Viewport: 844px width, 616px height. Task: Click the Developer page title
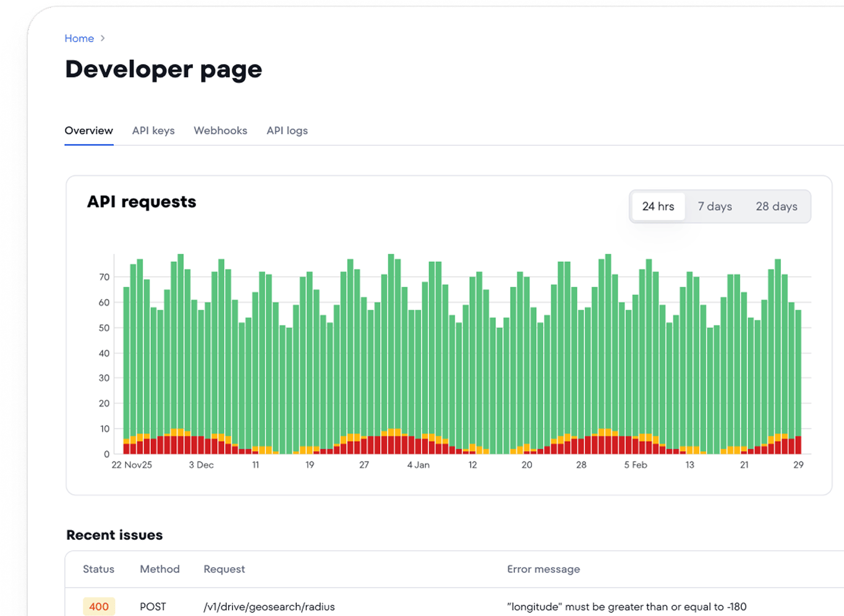(x=164, y=69)
